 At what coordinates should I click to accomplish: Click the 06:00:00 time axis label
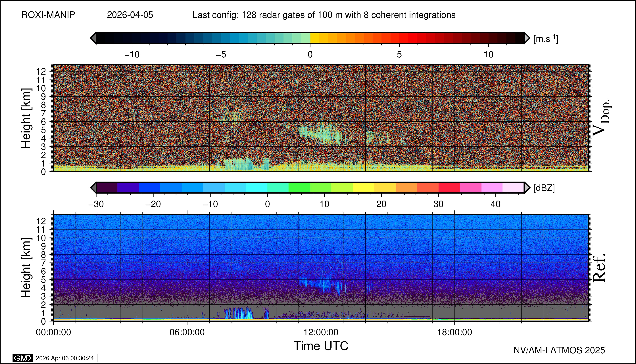click(187, 332)
